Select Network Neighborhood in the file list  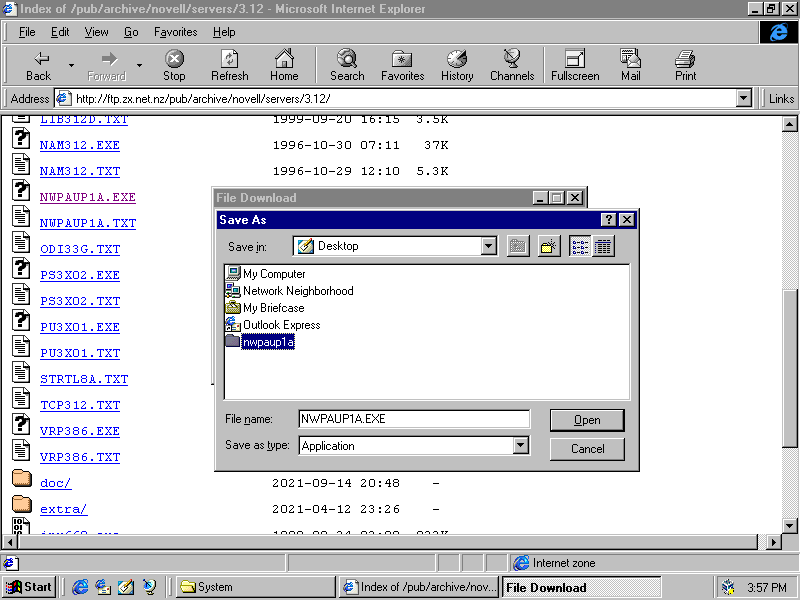(289, 291)
